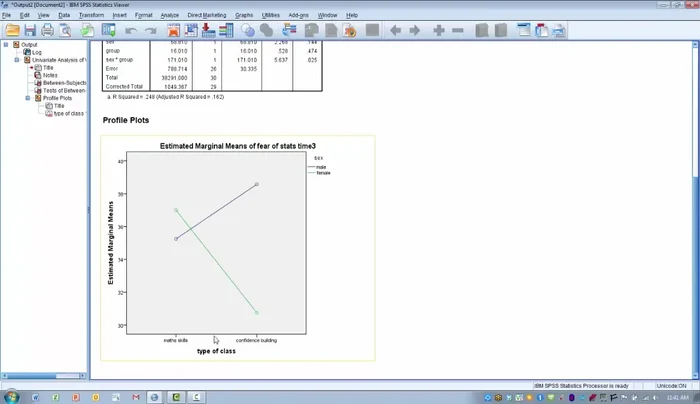The image size is (700, 404).
Task: Click the gray square Designate Window icon
Action: point(372,30)
